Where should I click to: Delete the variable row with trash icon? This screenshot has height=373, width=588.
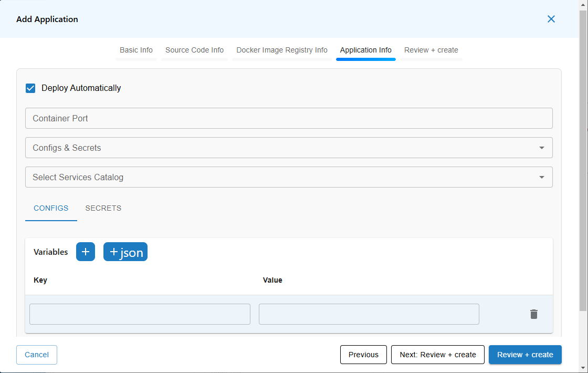tap(534, 314)
